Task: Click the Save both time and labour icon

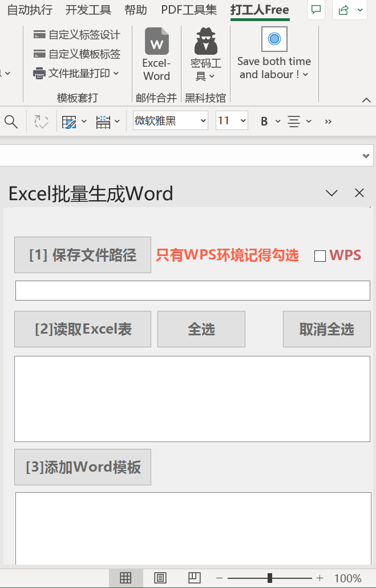Action: pyautogui.click(x=274, y=39)
